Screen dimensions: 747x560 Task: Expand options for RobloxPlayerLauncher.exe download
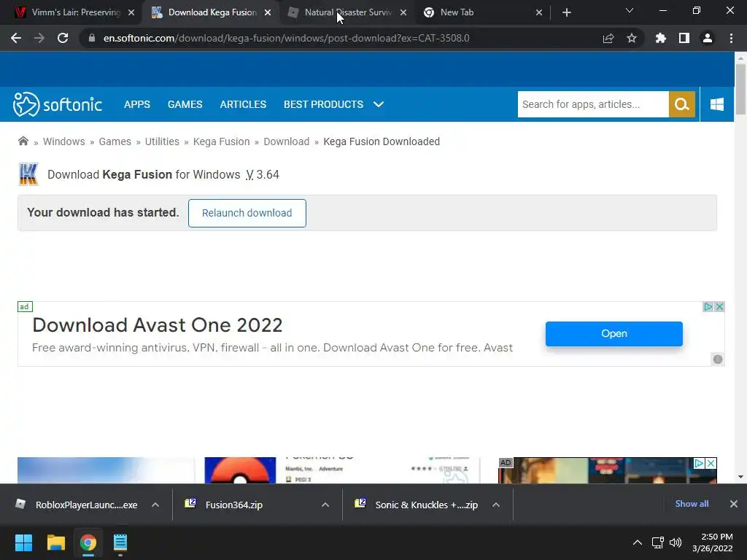155,505
